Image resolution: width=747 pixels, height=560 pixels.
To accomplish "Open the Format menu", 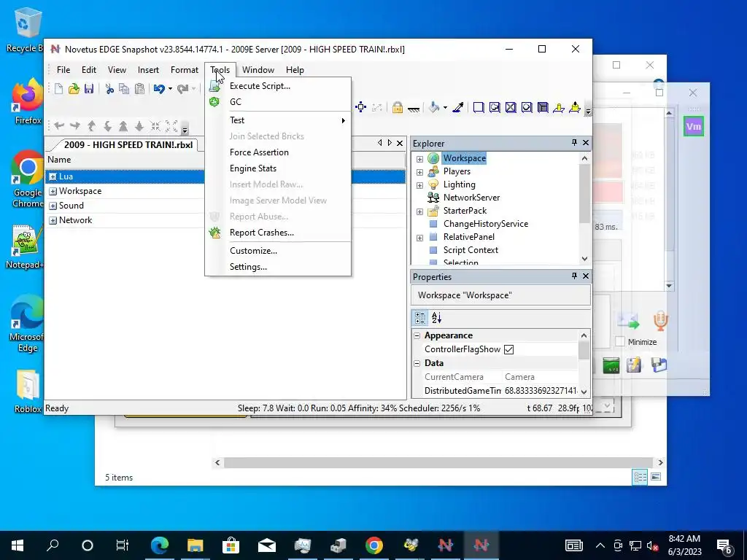I will 185,70.
